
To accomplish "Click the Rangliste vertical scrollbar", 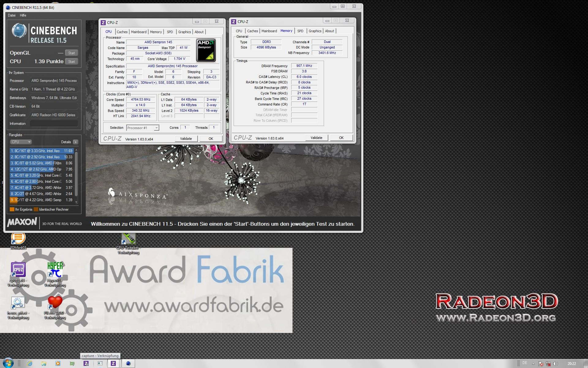I will click(76, 176).
